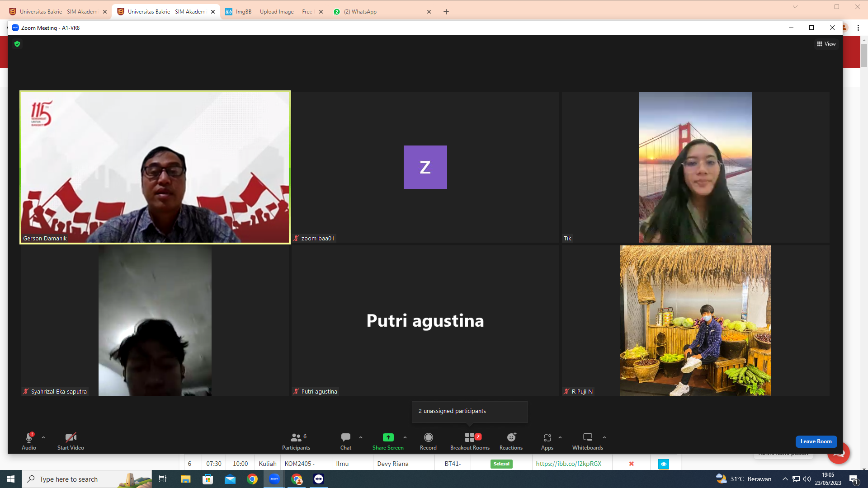Select Putri agustina participant tile
The width and height of the screenshot is (868, 488).
tap(425, 320)
